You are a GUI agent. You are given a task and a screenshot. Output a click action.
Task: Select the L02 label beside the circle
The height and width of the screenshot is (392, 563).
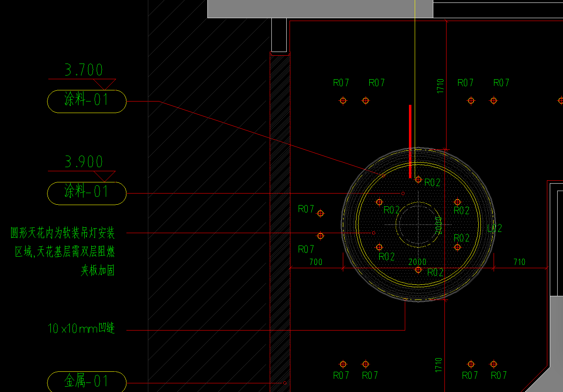(494, 228)
